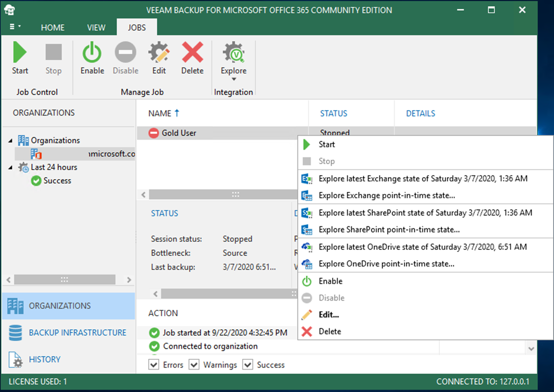554x392 pixels.
Task: Open the BACKUP INFRASTRUCTURE navigation view
Action: pos(68,332)
